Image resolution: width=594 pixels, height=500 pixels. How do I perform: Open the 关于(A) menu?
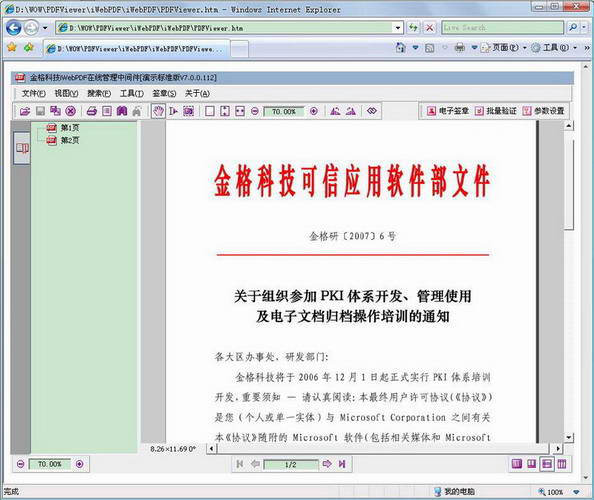[197, 93]
